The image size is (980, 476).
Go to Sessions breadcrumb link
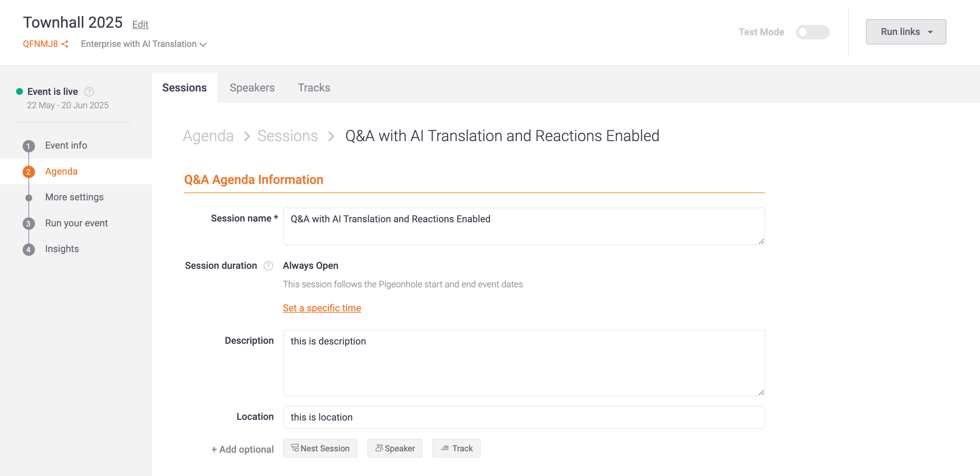(x=287, y=136)
